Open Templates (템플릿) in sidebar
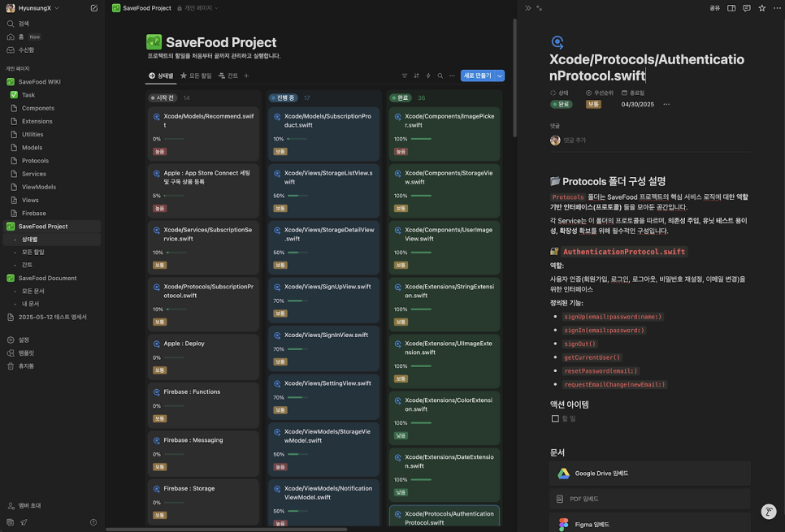 [x=20, y=353]
